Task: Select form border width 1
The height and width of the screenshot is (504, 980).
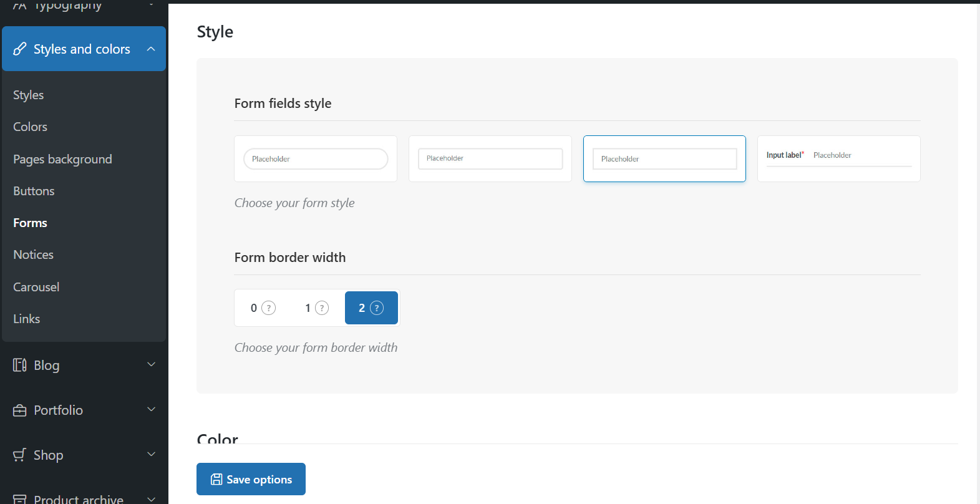Action: [317, 308]
